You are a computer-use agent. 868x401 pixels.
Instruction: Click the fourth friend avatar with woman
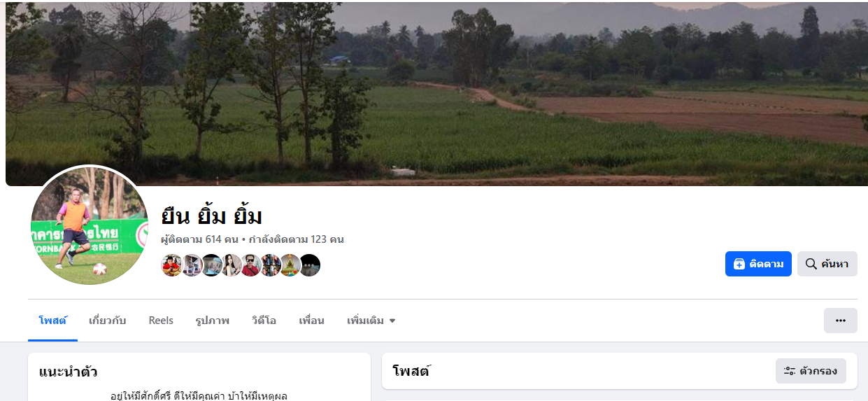(231, 265)
